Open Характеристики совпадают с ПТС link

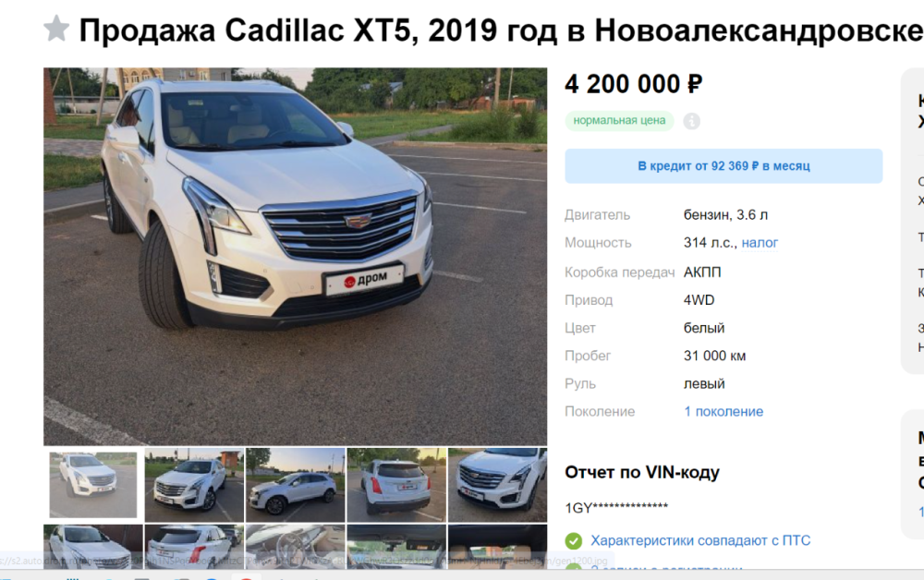(x=700, y=540)
